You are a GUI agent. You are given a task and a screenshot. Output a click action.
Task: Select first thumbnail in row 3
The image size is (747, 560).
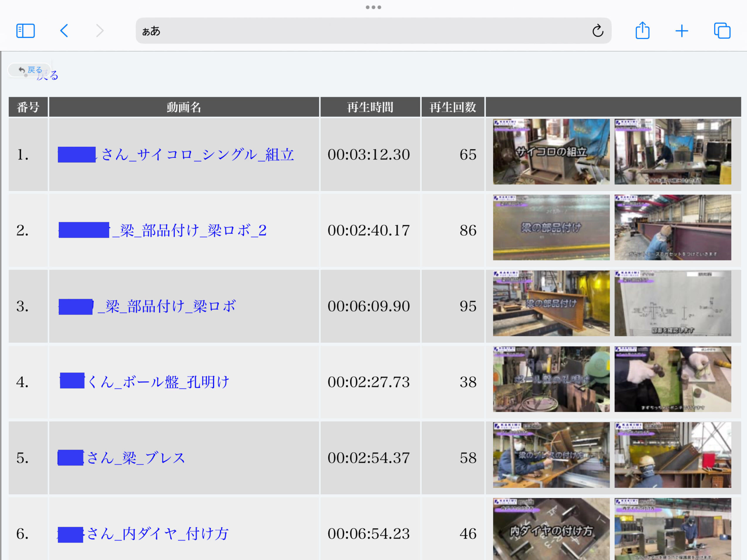click(551, 303)
